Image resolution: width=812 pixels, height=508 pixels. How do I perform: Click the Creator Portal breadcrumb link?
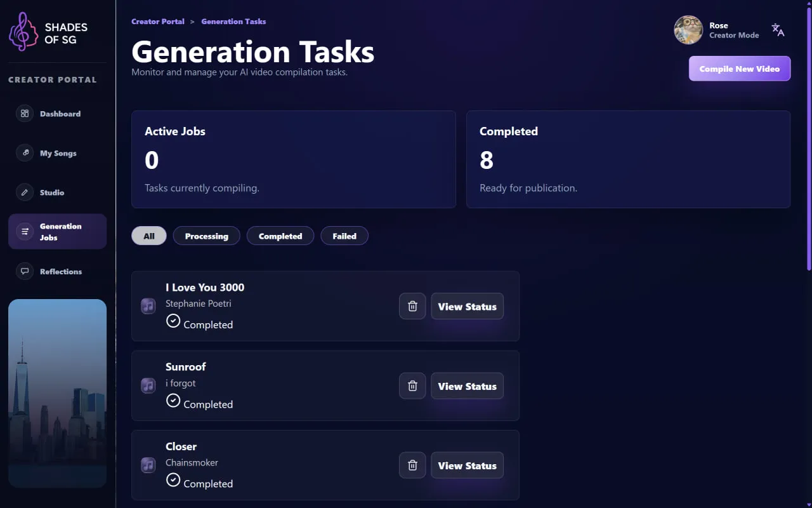pyautogui.click(x=158, y=22)
